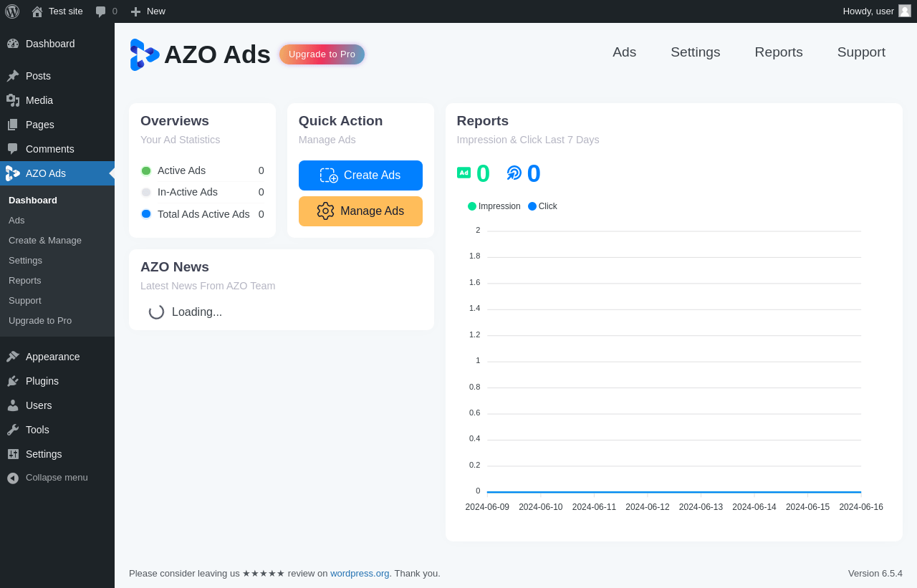The image size is (917, 588).
Task: Open Create & Manage submenu item
Action: coord(45,241)
